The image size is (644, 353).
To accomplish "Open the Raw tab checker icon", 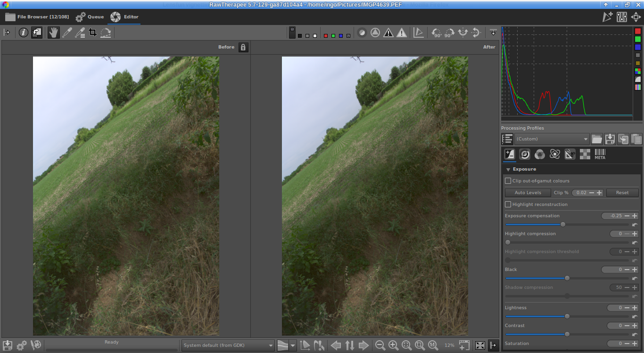I will point(585,154).
